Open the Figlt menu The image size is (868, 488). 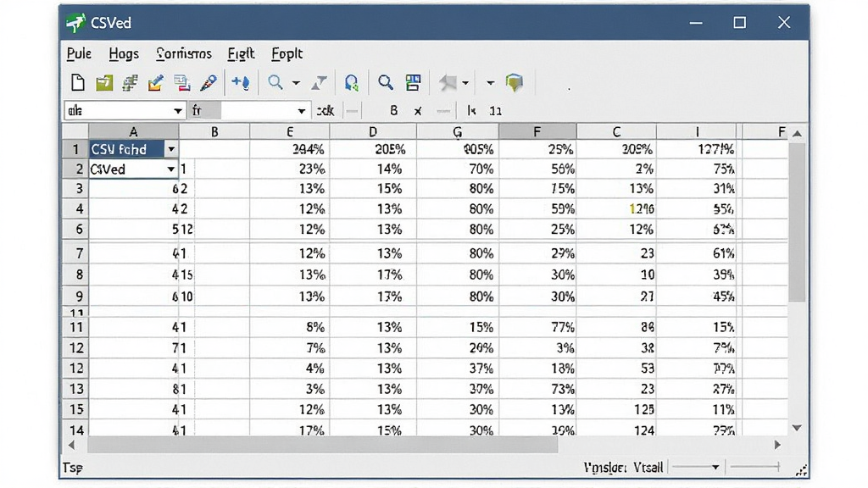(241, 53)
